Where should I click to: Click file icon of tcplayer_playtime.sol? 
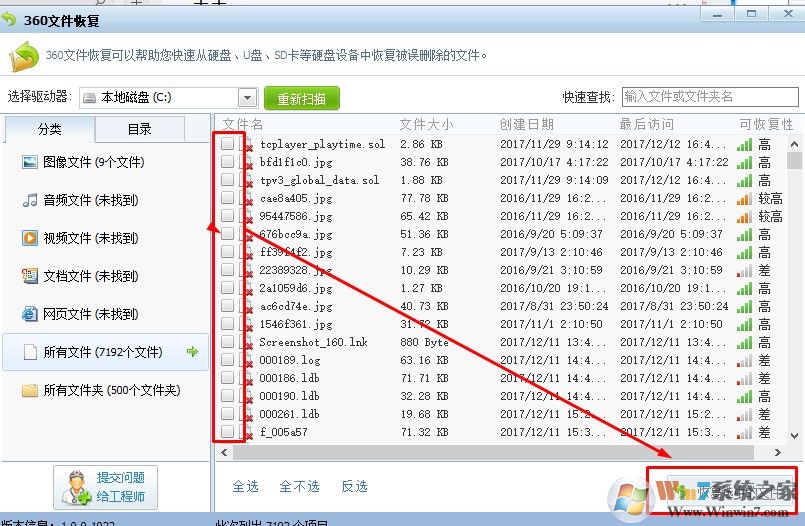[246, 144]
